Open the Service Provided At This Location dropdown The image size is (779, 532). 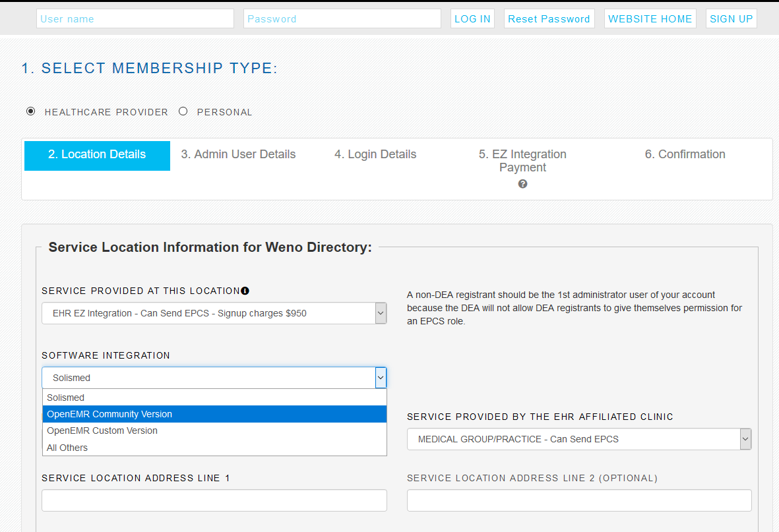point(214,313)
